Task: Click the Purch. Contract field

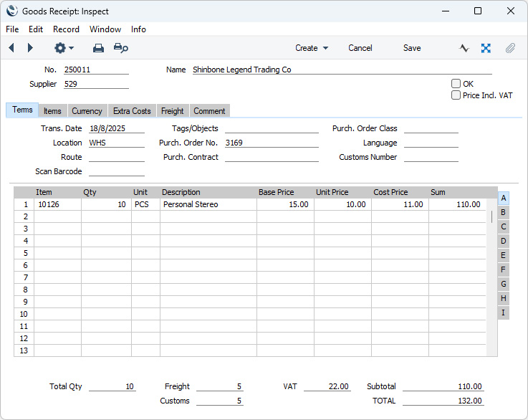Action: click(272, 157)
